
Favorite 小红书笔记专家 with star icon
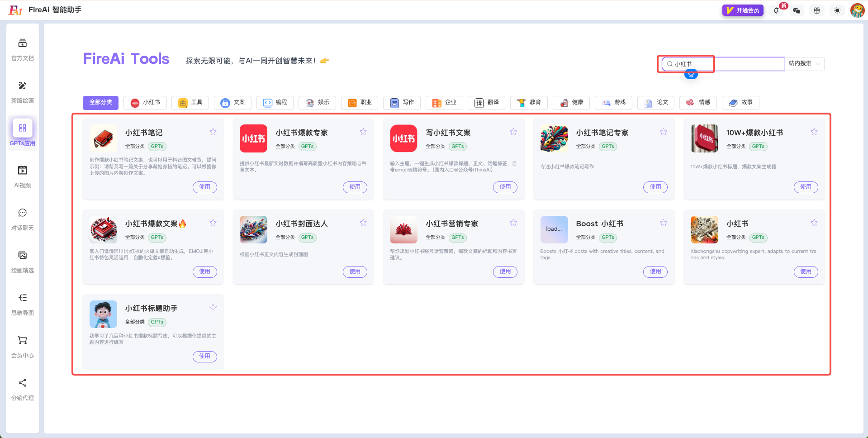point(664,132)
